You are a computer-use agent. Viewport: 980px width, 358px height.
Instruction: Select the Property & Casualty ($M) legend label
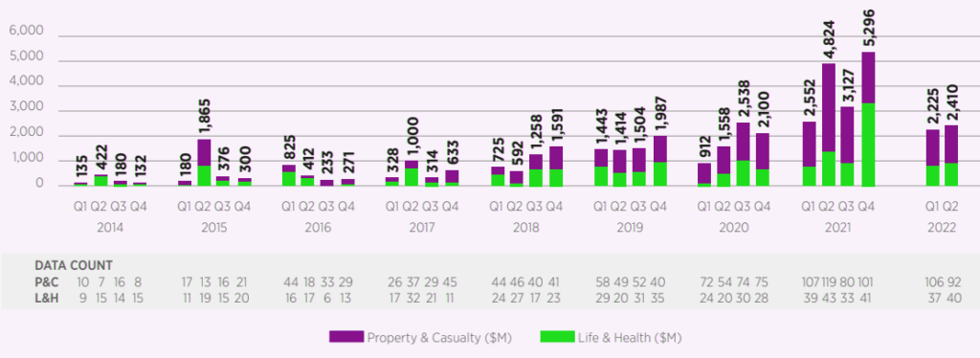point(439,337)
